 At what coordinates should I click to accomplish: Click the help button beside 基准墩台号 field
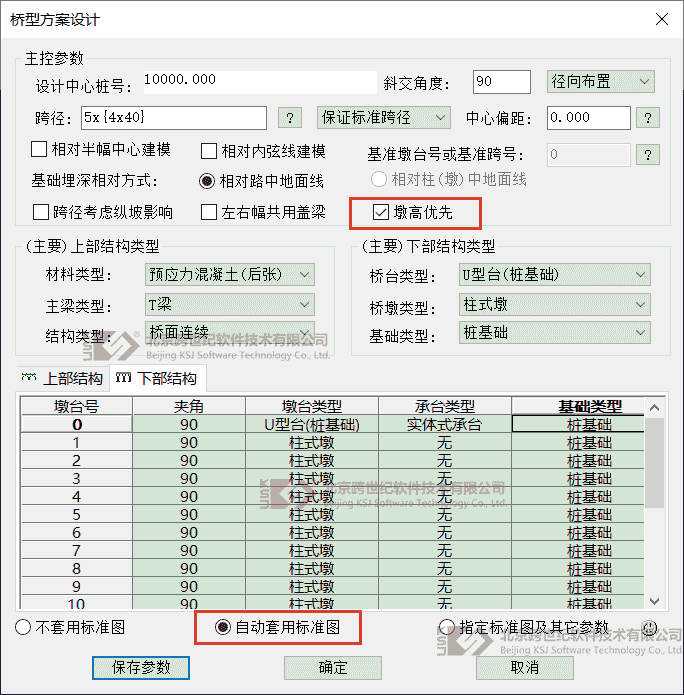pos(648,155)
